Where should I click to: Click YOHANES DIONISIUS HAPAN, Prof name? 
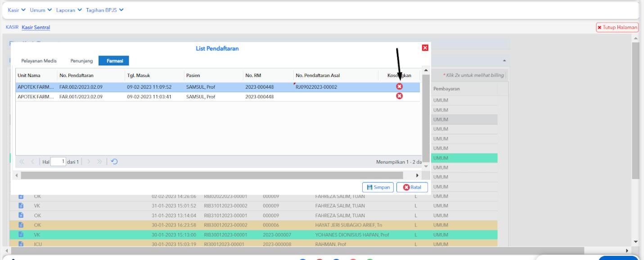(x=353, y=234)
